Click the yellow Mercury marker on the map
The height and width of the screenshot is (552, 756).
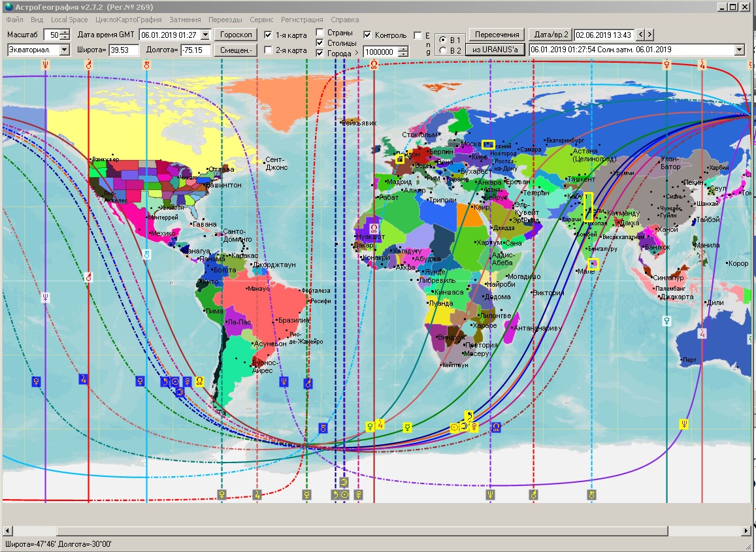pos(407,427)
